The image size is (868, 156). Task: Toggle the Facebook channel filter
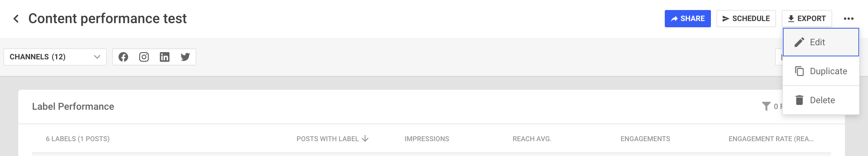[123, 57]
